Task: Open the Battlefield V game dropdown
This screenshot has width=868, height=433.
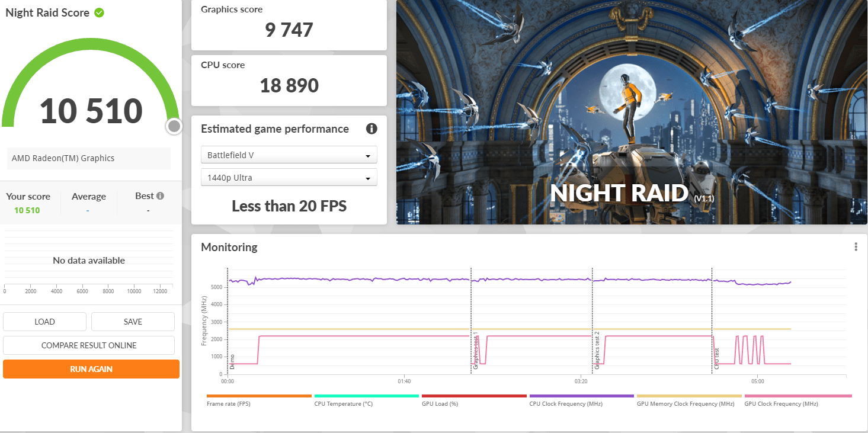Action: [x=289, y=155]
